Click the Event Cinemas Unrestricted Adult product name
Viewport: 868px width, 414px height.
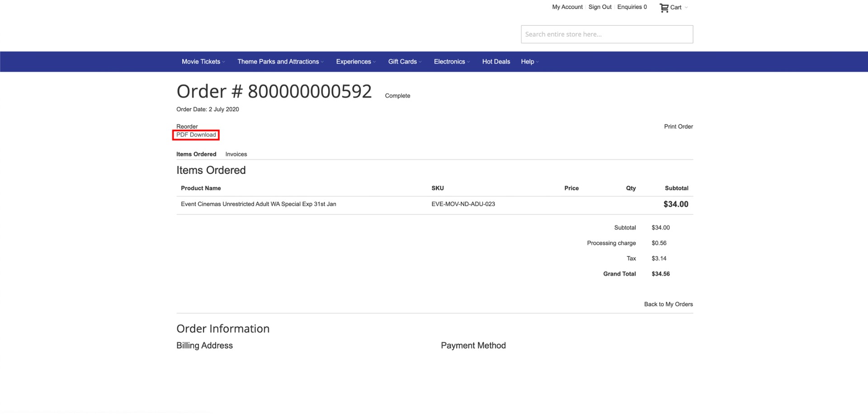(x=258, y=205)
